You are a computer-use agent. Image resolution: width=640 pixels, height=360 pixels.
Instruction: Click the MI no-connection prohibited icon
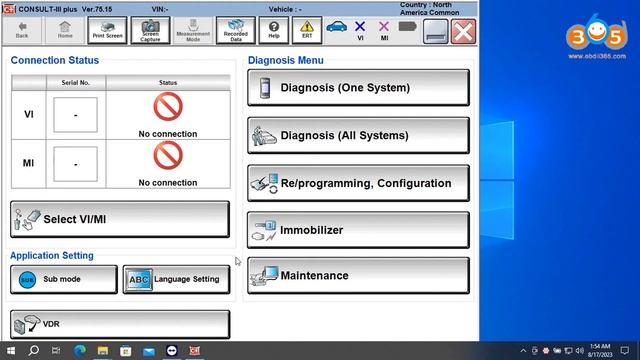pyautogui.click(x=168, y=156)
